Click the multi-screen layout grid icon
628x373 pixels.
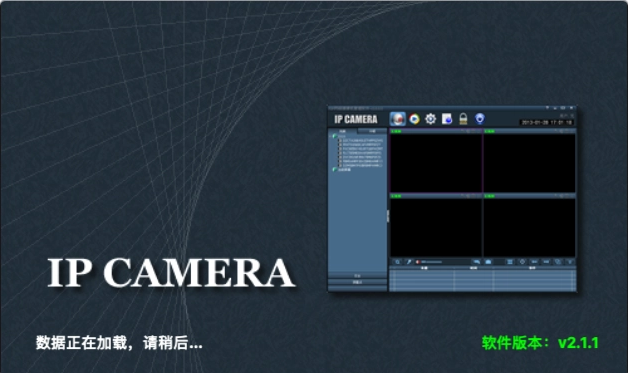point(510,262)
